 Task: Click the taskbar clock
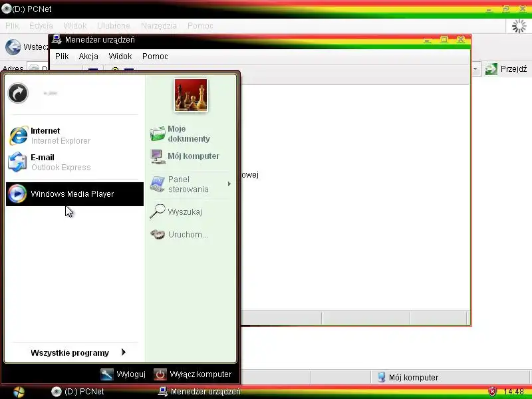coord(513,392)
